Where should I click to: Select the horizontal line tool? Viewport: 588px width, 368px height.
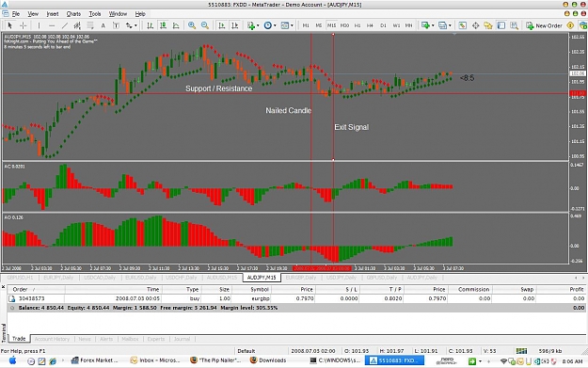pos(52,25)
